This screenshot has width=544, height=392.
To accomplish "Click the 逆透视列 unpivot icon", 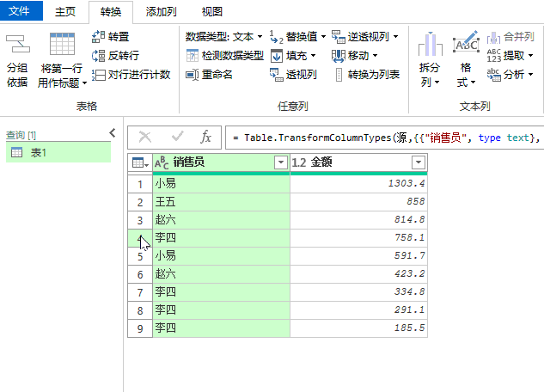I will [x=339, y=36].
